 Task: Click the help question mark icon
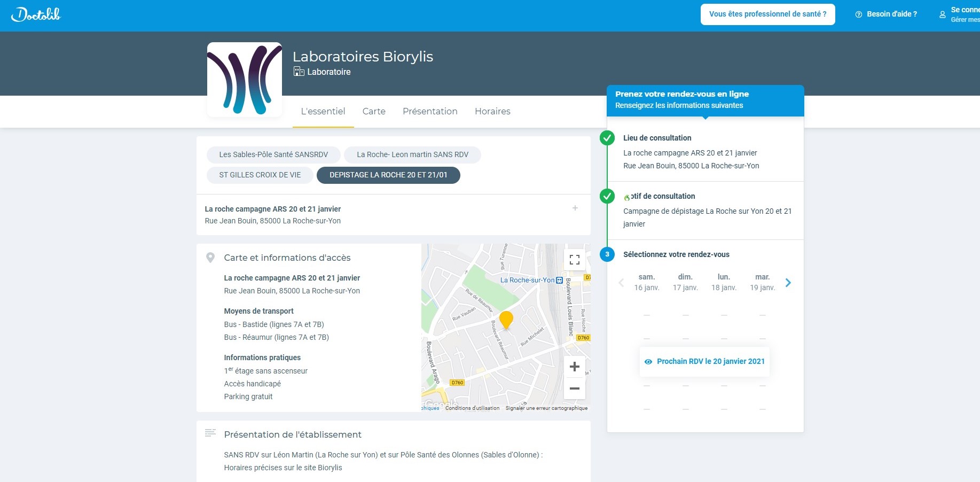tap(859, 14)
